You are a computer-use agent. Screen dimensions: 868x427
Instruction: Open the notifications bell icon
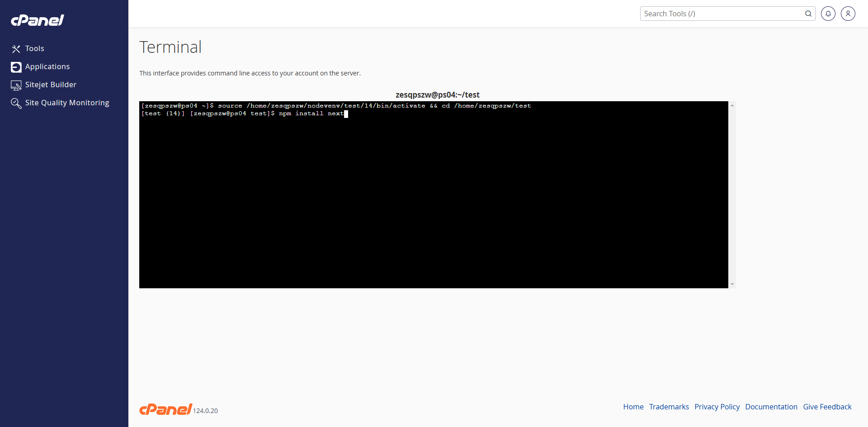(828, 14)
